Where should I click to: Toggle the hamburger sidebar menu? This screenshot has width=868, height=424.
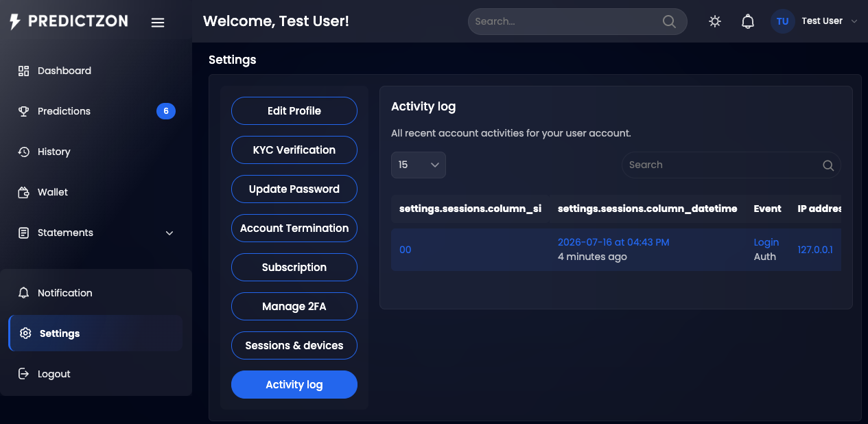coord(158,23)
